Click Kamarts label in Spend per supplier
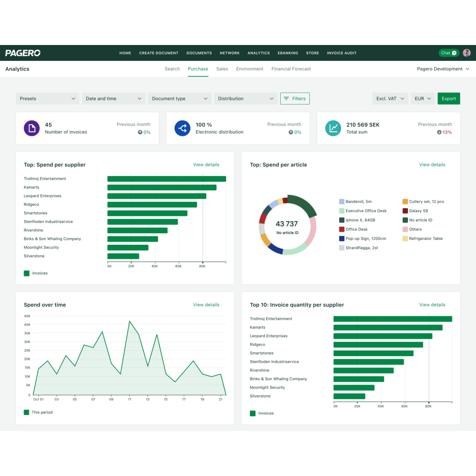 pos(32,187)
